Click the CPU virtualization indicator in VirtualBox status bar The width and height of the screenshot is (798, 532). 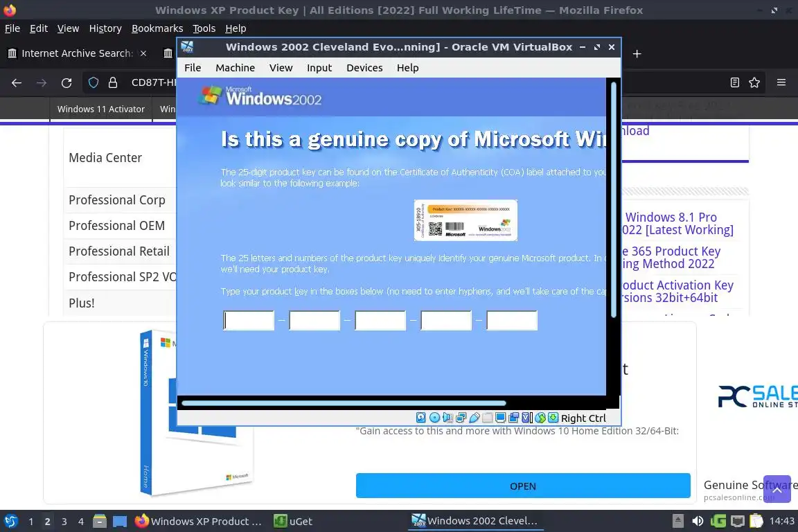coord(527,418)
